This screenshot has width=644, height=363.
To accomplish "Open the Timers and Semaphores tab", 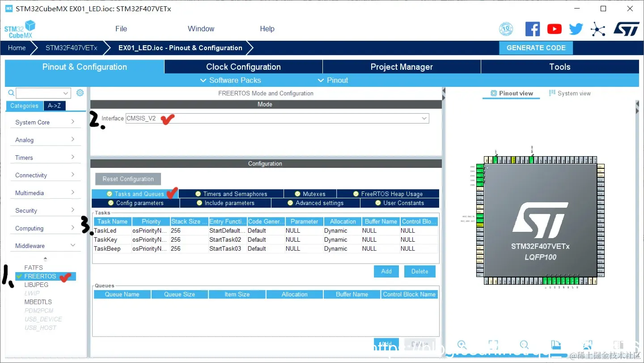I will (x=231, y=194).
